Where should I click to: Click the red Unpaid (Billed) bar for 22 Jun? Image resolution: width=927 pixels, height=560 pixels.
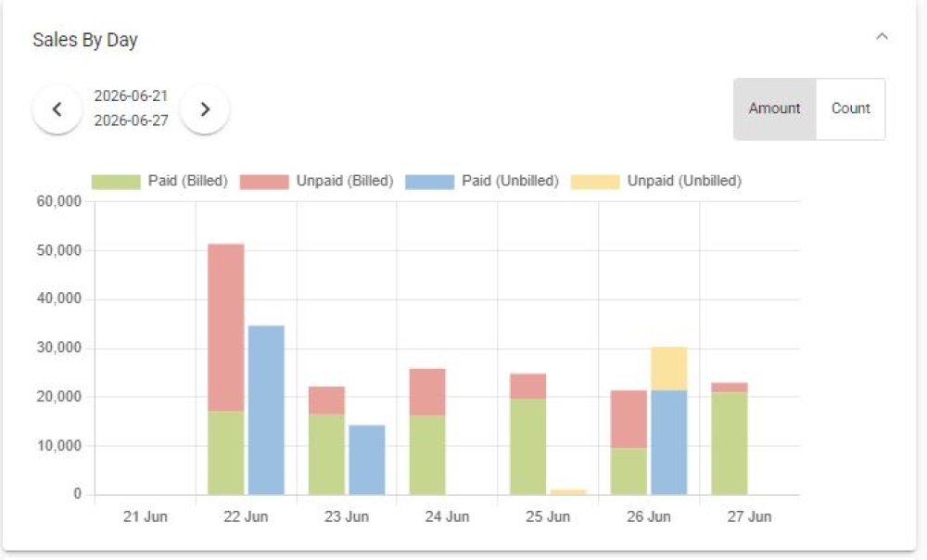click(x=226, y=327)
